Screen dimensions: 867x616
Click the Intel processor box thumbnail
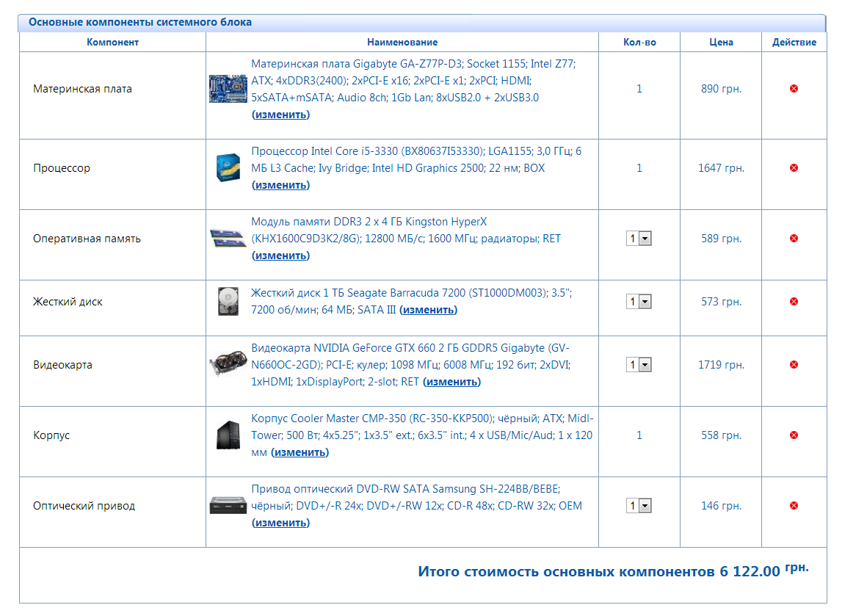coord(228,167)
